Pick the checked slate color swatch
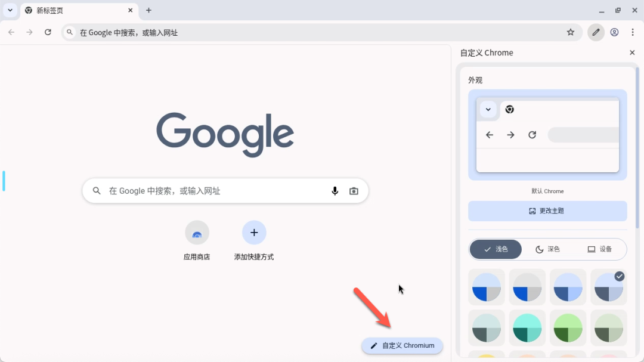This screenshot has height=362, width=644. pos(609,287)
